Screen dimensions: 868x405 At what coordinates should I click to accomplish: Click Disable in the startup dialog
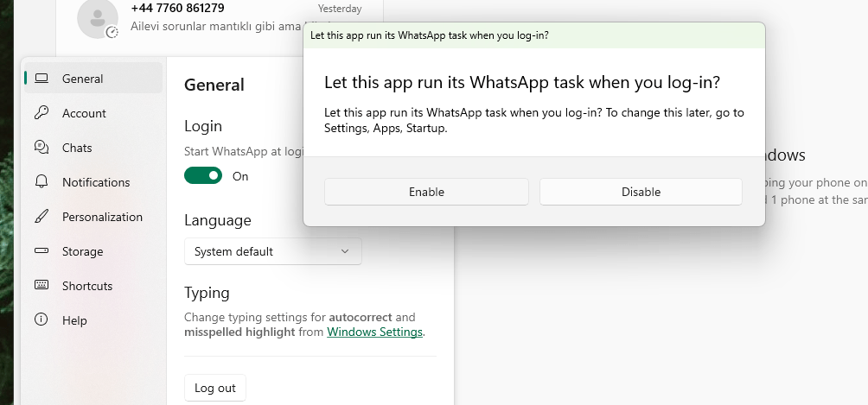pyautogui.click(x=641, y=192)
